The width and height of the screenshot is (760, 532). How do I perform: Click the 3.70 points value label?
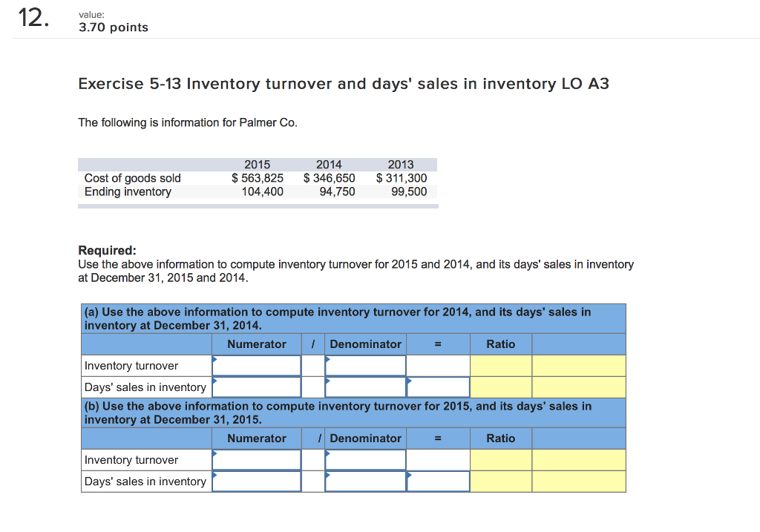(113, 27)
